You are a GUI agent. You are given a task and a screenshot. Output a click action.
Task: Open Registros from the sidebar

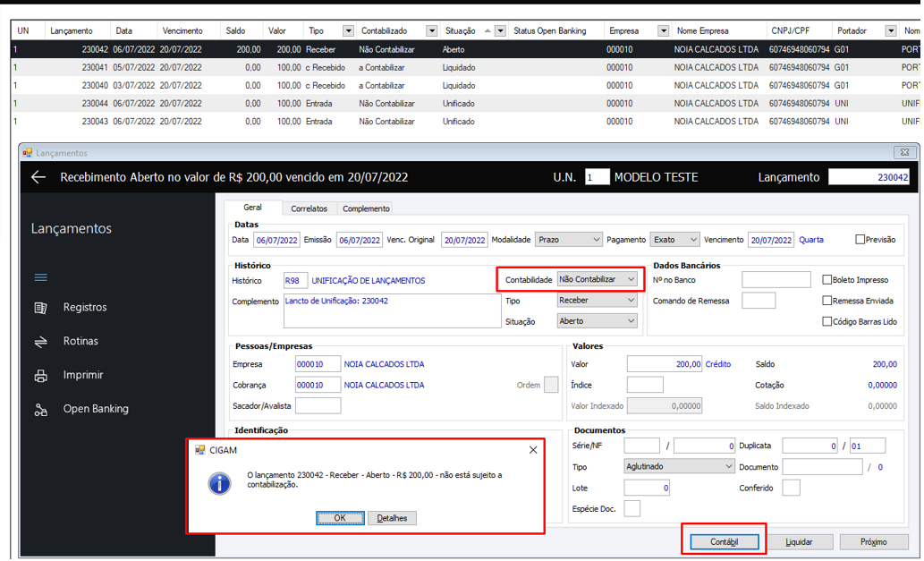pyautogui.click(x=84, y=307)
